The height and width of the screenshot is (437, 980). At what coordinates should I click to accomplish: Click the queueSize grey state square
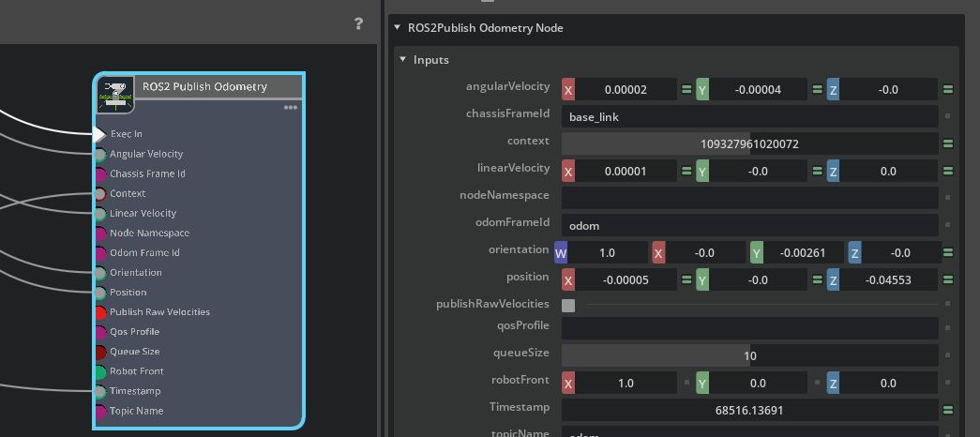click(947, 355)
